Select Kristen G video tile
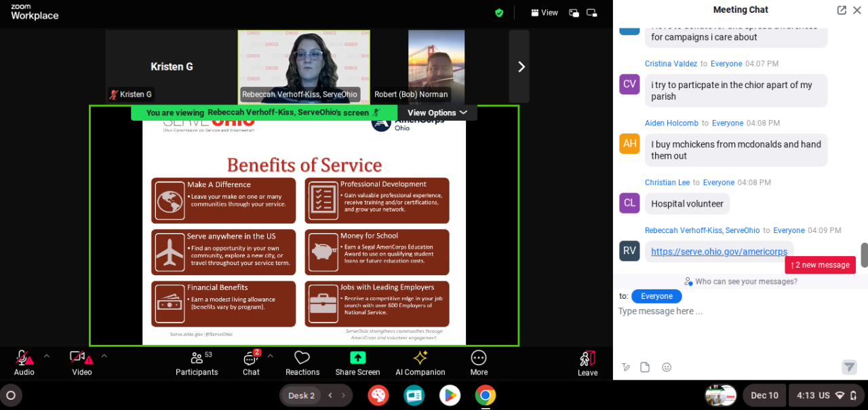This screenshot has height=410, width=868. [x=171, y=66]
